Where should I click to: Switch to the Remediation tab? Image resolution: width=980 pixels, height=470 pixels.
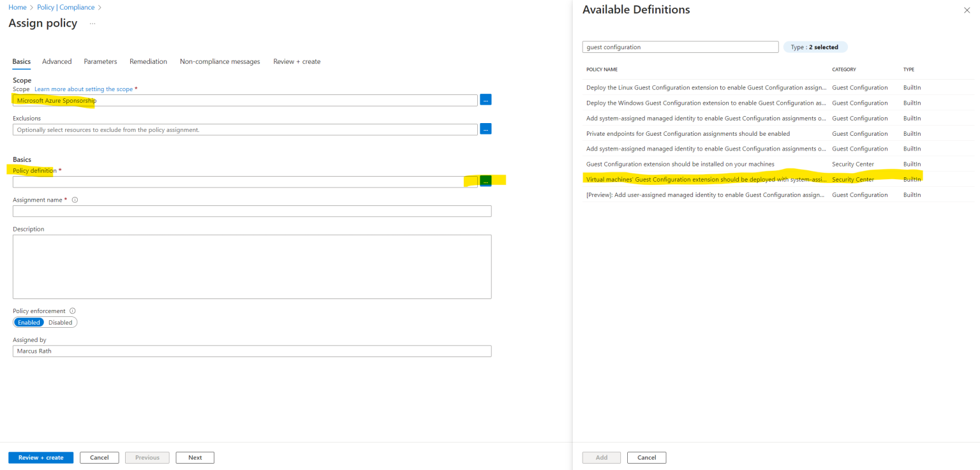pos(148,61)
